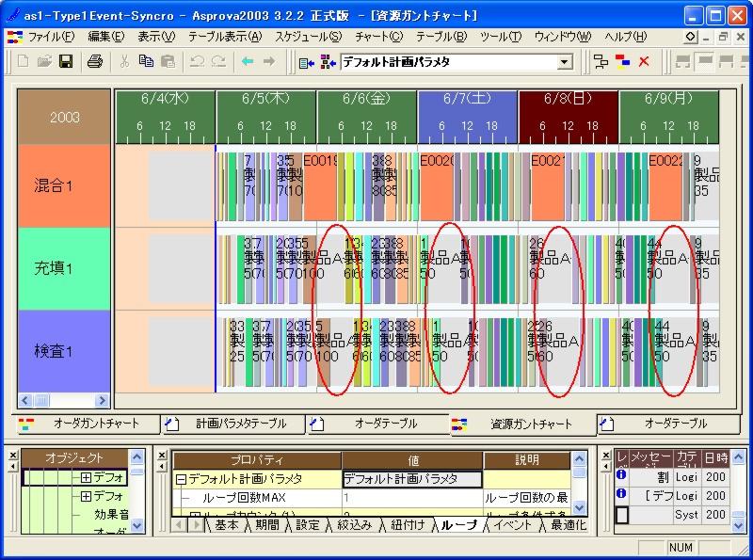The height and width of the screenshot is (560, 753).
Task: Click the first grey layout icon at the toolbar's right end
Action: (682, 62)
